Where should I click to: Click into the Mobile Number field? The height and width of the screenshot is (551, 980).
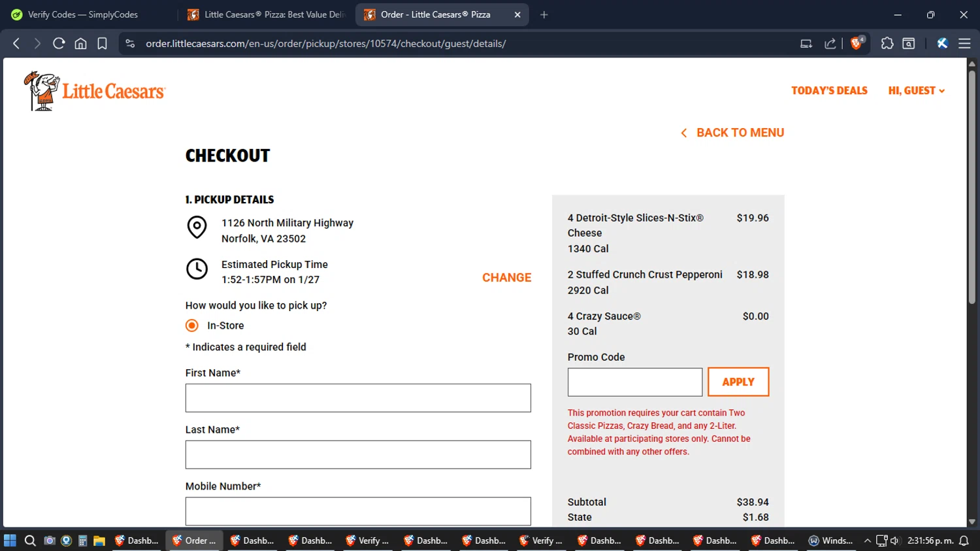point(358,511)
